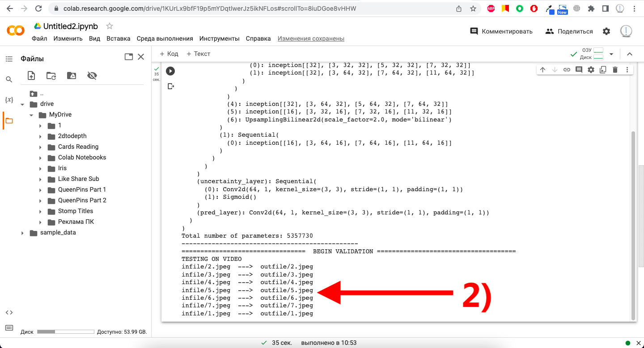
Task: Open the search sidebar icon
Action: tap(9, 80)
